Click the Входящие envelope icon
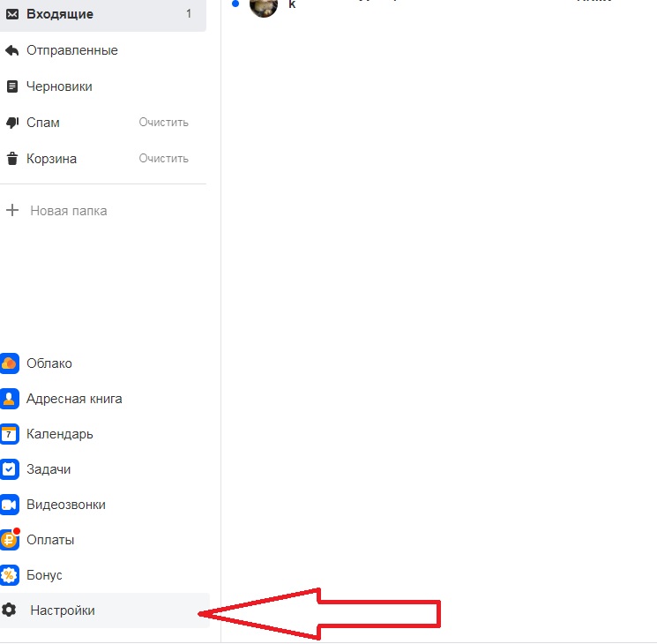This screenshot has width=657, height=644. 12,14
